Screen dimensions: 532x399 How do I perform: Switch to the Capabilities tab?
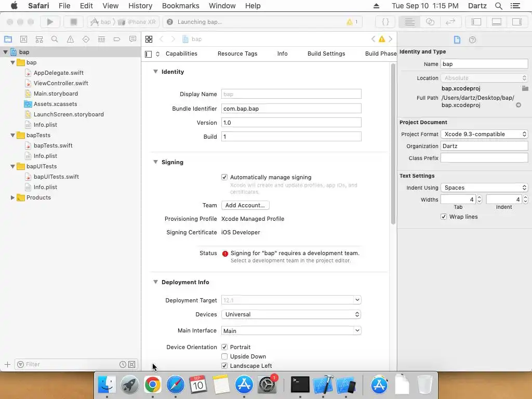tap(181, 54)
